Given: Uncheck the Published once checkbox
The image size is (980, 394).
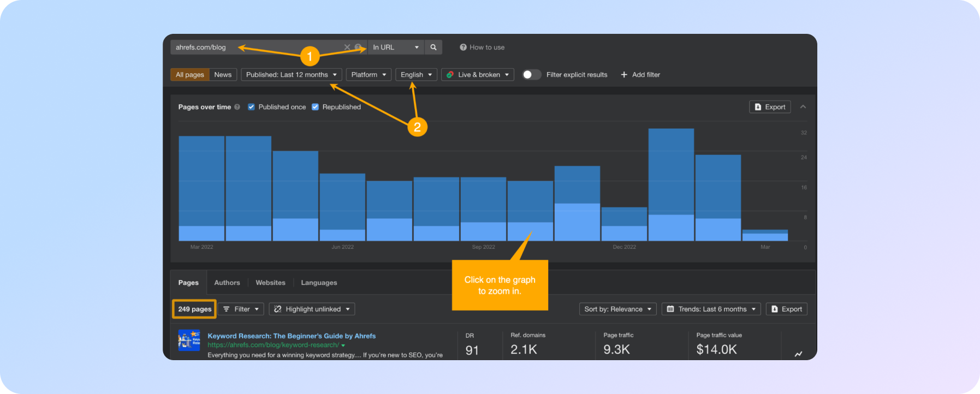Looking at the screenshot, I should tap(251, 107).
